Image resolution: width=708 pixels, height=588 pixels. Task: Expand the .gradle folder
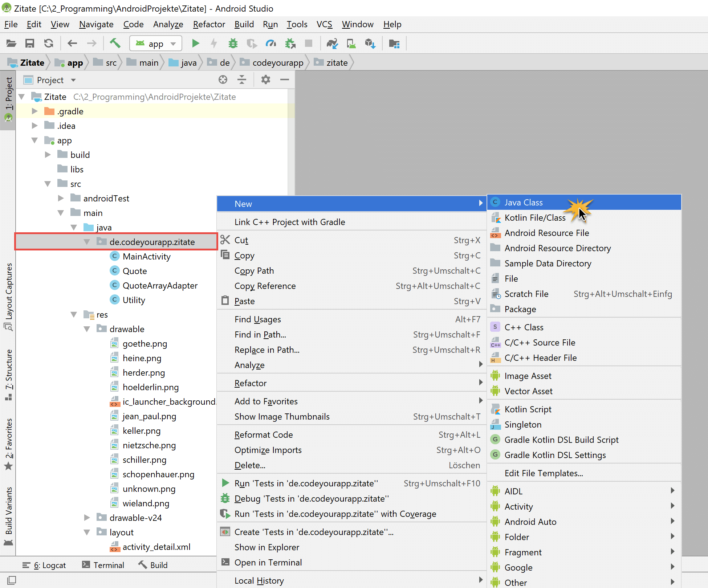pos(35,111)
